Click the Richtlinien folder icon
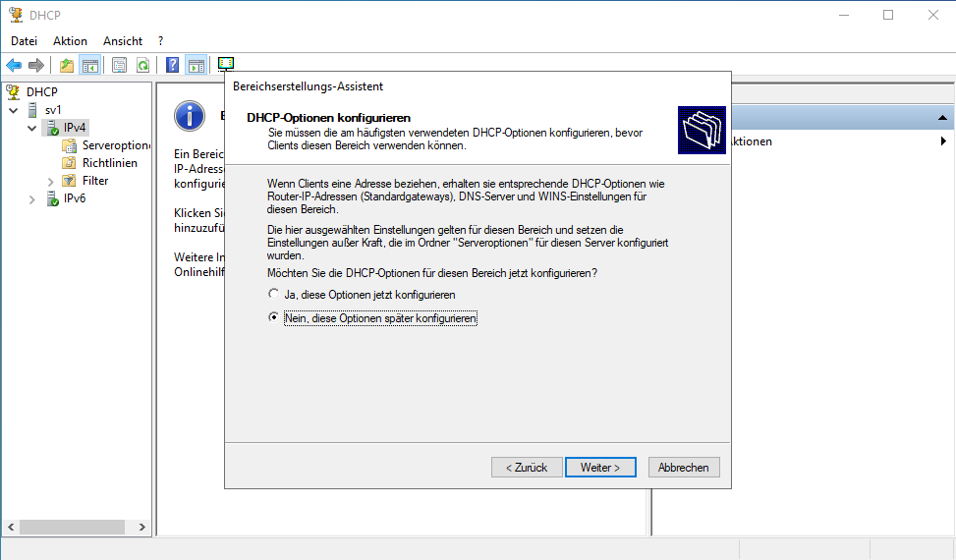Viewport: 956px width, 560px height. tap(70, 163)
